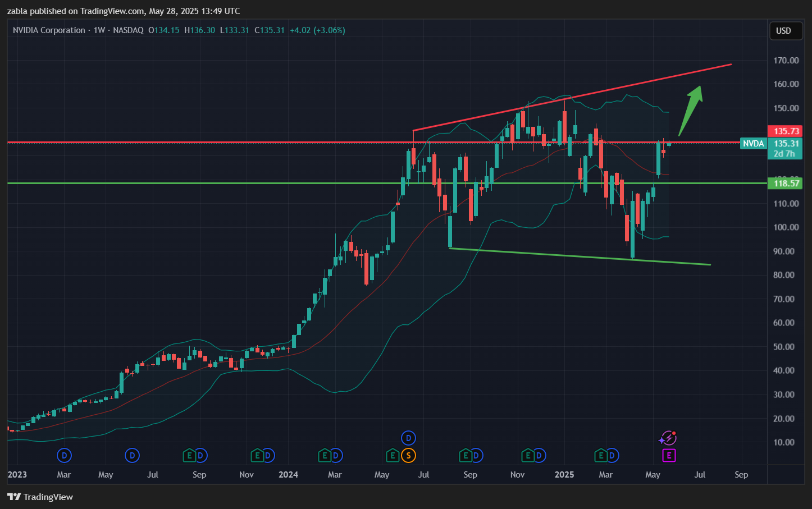Click the 170.00 price axis label

tap(786, 61)
